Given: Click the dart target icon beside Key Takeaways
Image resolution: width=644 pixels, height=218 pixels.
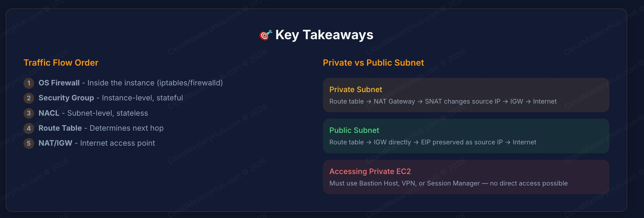Looking at the screenshot, I should (x=265, y=35).
